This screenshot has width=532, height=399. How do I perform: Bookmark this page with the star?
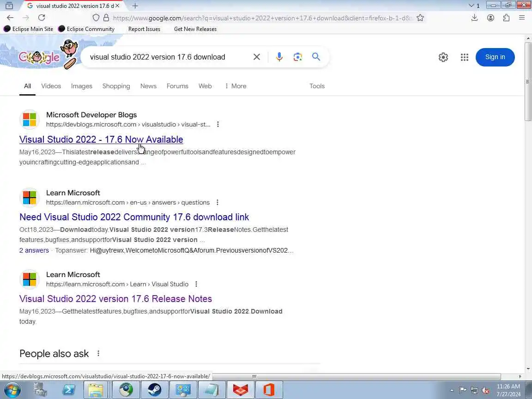click(420, 18)
